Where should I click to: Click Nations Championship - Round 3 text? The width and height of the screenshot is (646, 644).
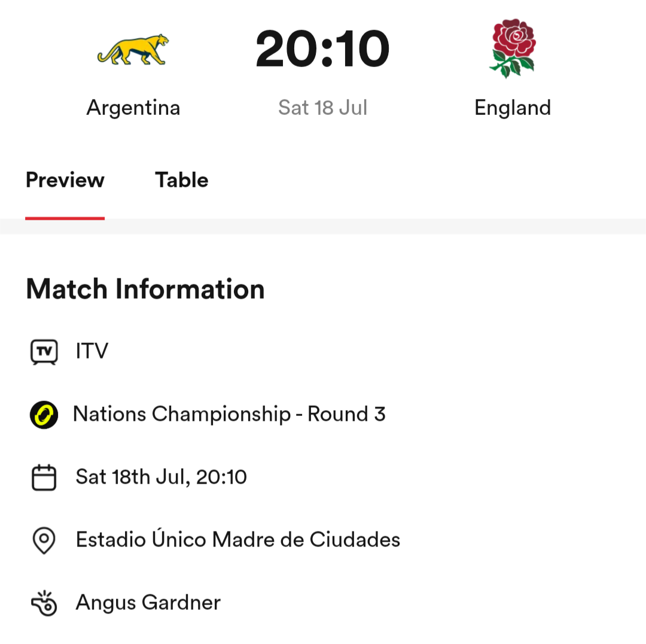click(x=229, y=414)
